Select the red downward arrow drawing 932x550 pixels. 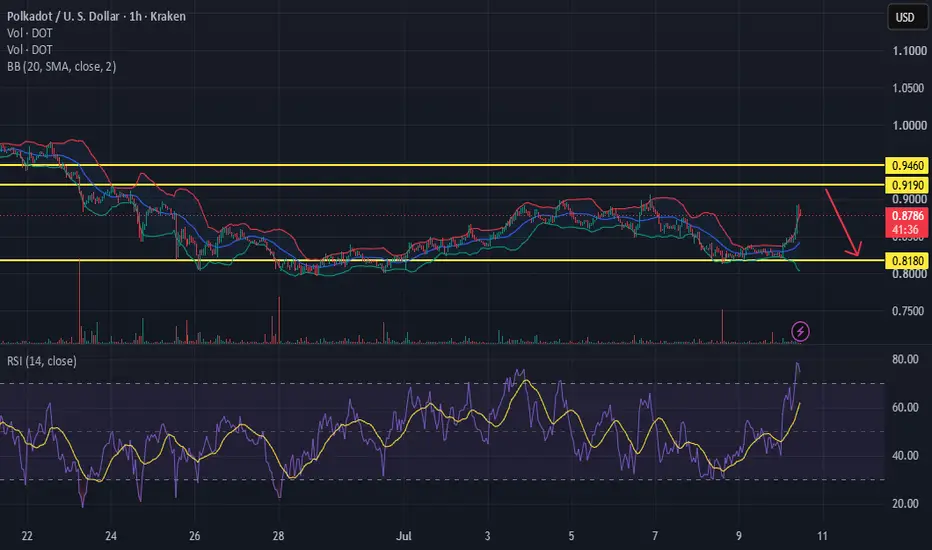coord(843,222)
